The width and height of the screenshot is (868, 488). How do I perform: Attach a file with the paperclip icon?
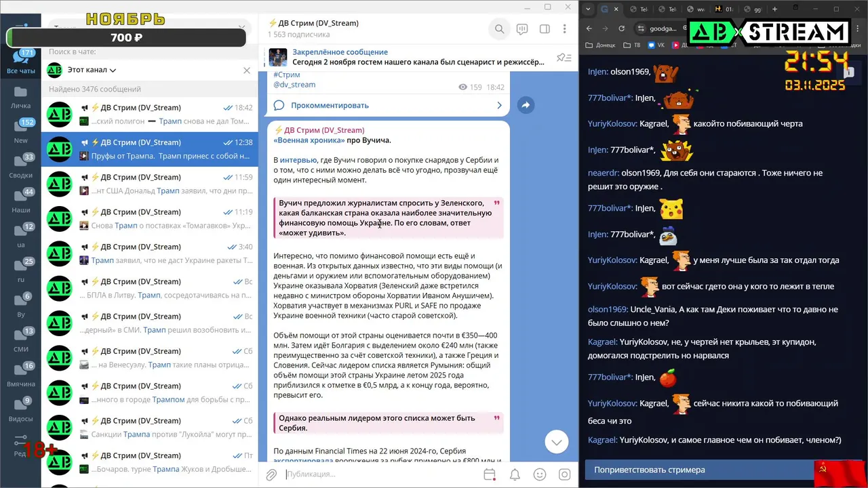point(271,474)
